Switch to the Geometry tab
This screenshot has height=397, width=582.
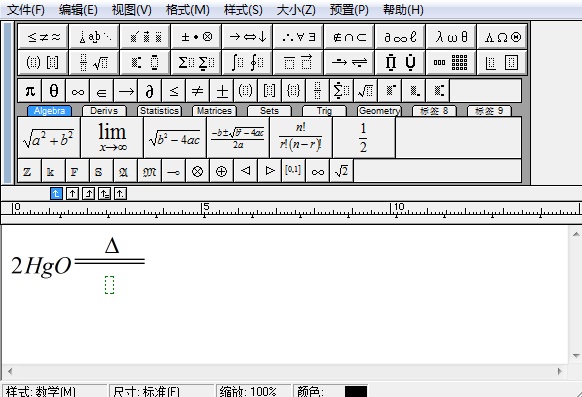coord(379,111)
